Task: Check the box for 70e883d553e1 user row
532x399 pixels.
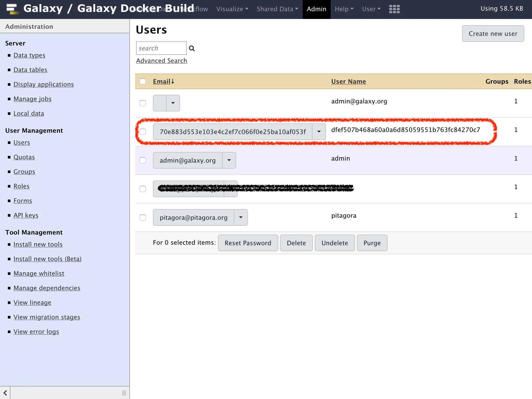Action: click(143, 132)
